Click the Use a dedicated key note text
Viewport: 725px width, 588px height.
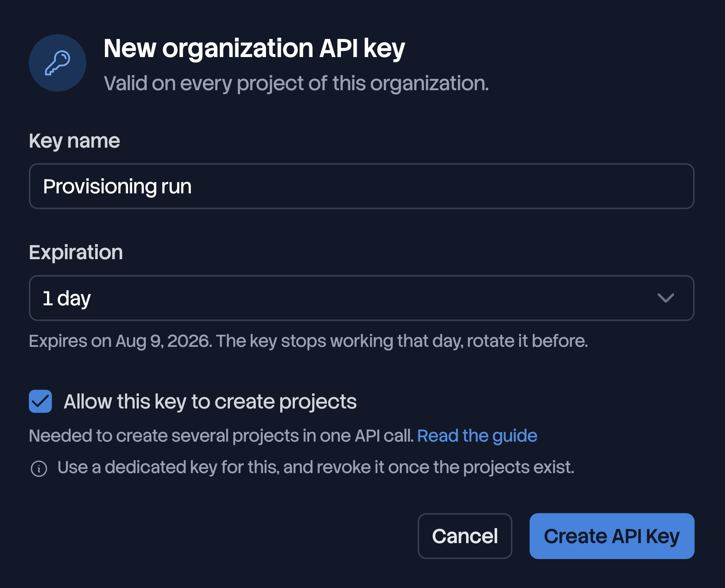pos(316,468)
